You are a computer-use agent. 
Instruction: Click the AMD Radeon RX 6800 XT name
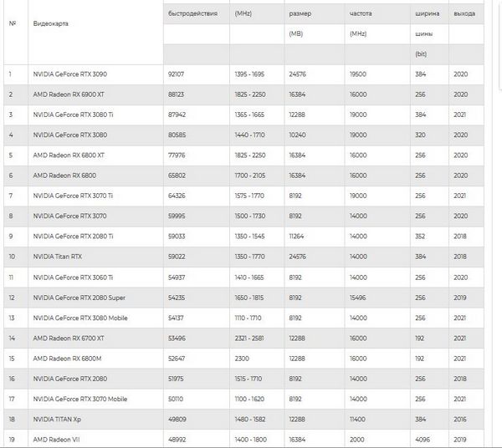[69, 155]
